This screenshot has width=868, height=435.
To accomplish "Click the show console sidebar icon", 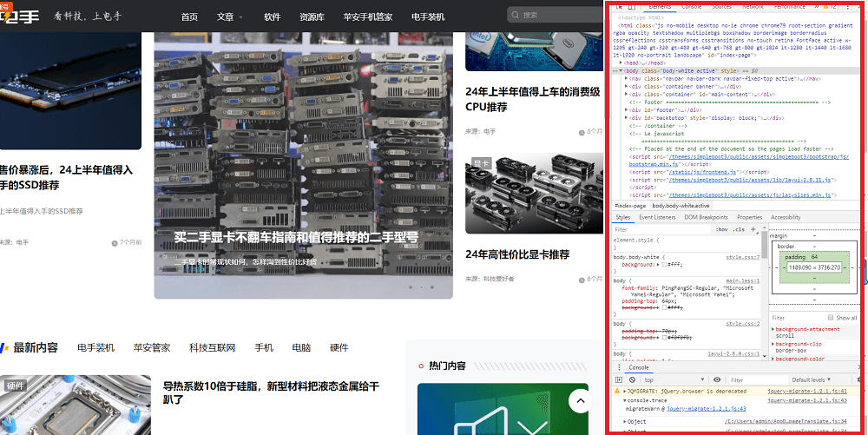I will tap(618, 379).
